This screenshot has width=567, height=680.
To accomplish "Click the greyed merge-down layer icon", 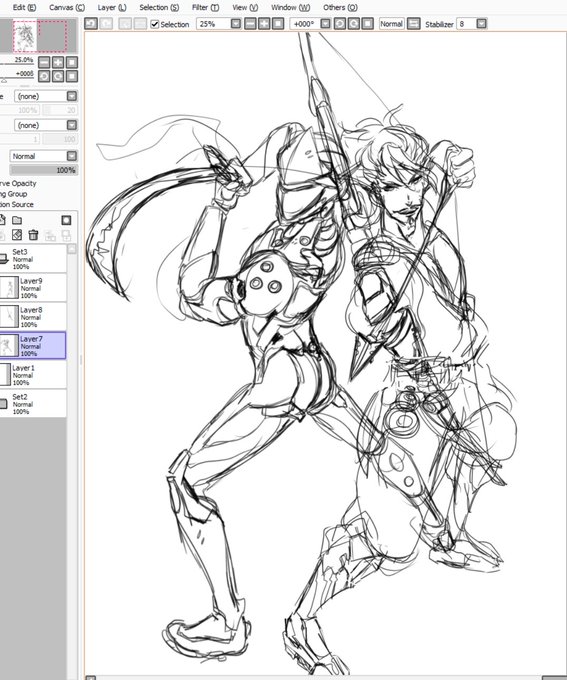I will pyautogui.click(x=50, y=235).
